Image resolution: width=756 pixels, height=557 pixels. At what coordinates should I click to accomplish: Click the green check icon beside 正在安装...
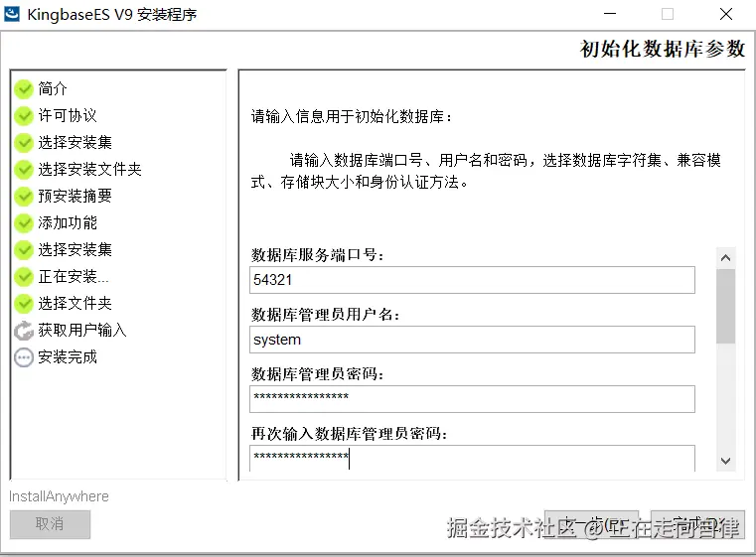coord(23,277)
